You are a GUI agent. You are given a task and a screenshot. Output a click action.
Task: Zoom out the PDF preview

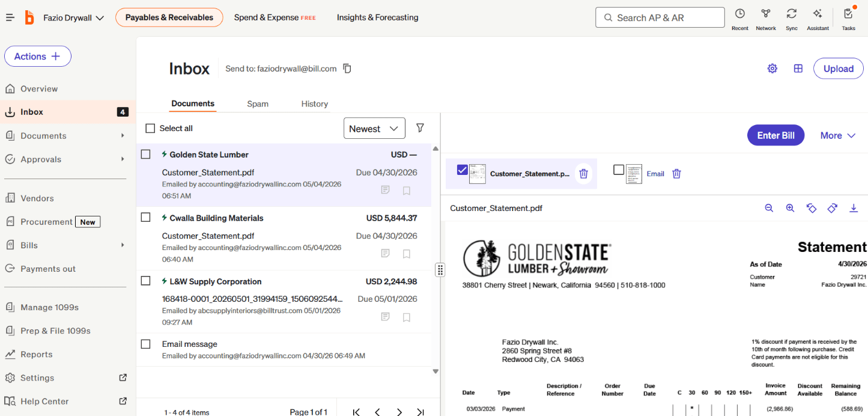(769, 208)
